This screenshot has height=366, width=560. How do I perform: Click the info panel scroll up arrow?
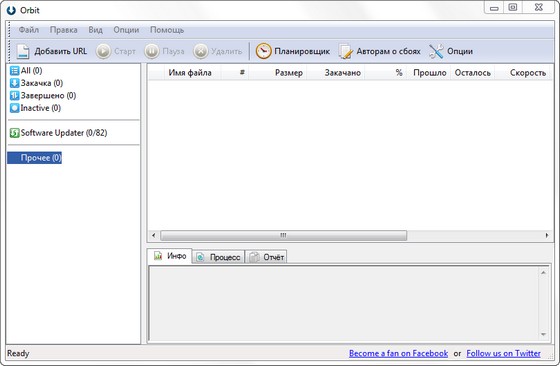(543, 273)
